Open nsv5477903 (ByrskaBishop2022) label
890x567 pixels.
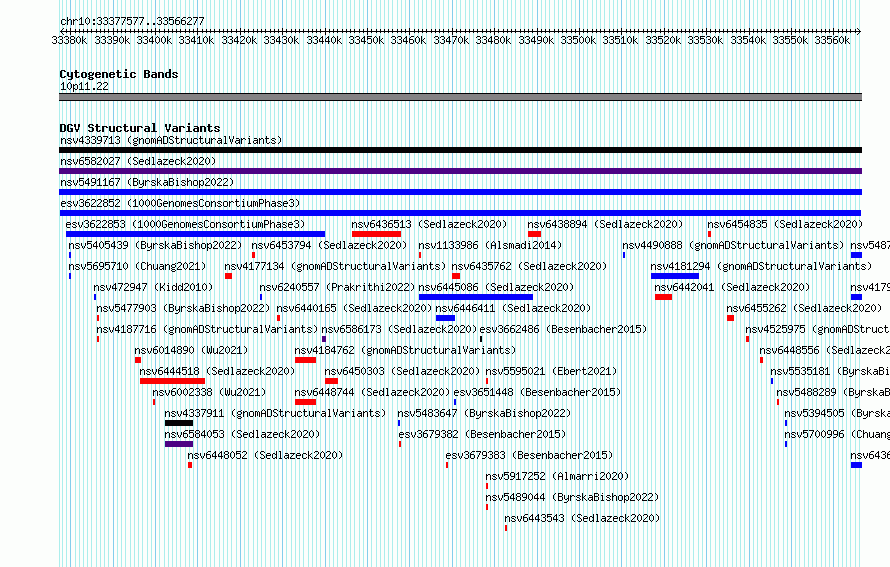(183, 308)
